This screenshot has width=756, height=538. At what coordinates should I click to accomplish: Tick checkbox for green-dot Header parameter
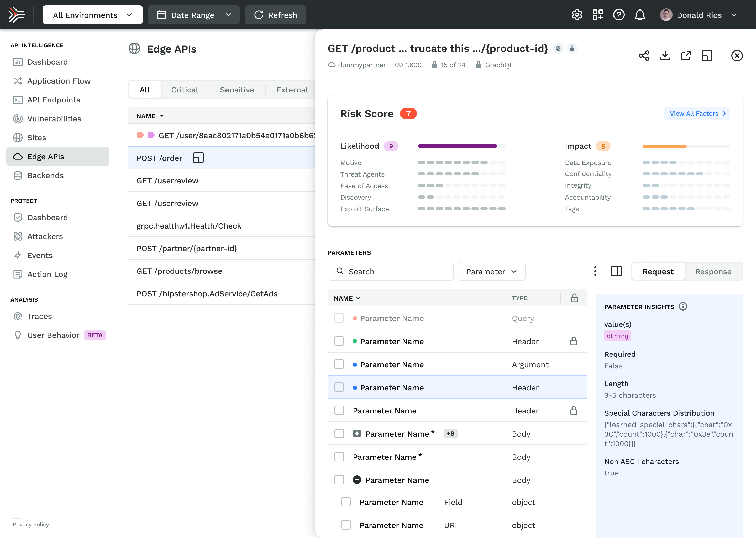click(339, 341)
